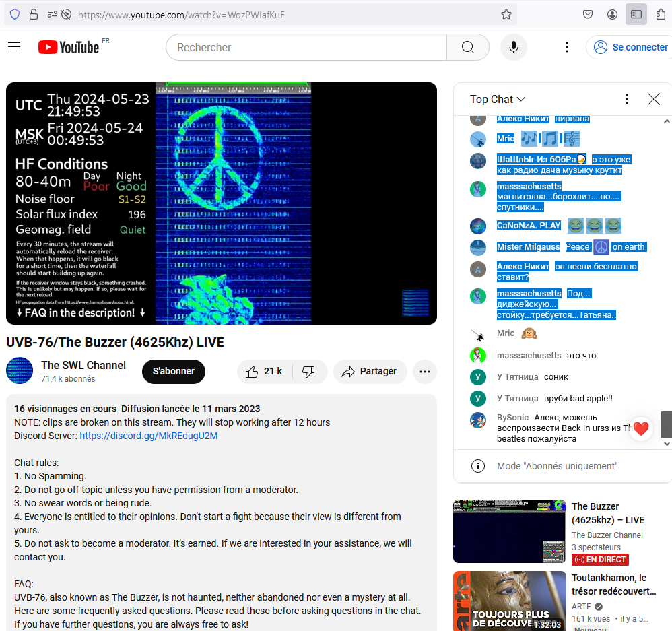This screenshot has width=672, height=631.
Task: Close the live chat panel
Action: pos(653,99)
